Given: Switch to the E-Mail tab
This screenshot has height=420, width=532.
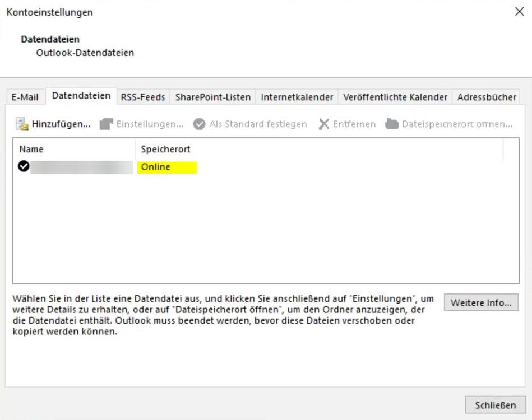Looking at the screenshot, I should (x=25, y=97).
